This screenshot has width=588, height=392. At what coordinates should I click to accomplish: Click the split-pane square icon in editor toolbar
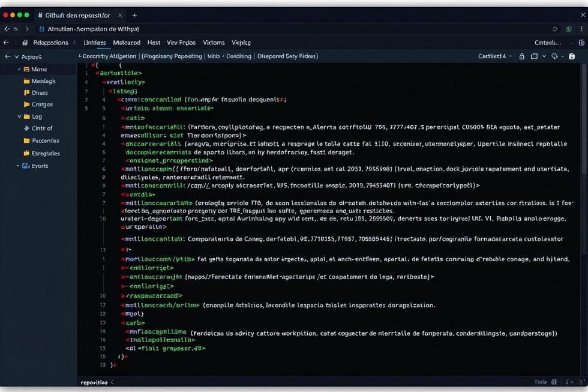click(535, 56)
